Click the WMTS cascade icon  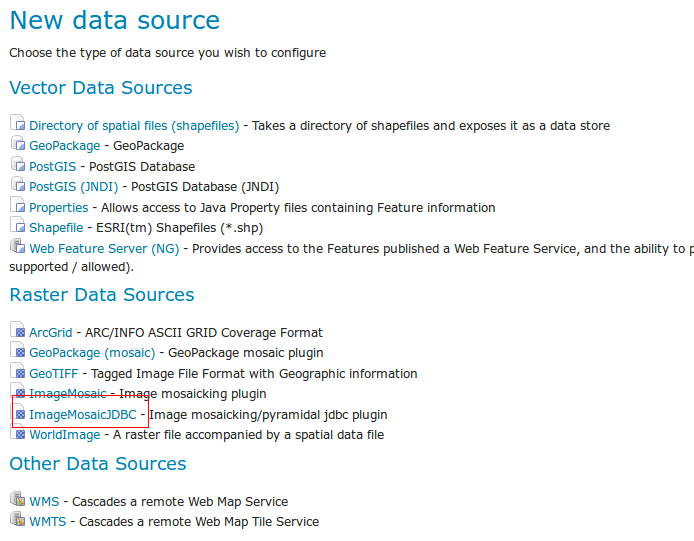coord(18,519)
